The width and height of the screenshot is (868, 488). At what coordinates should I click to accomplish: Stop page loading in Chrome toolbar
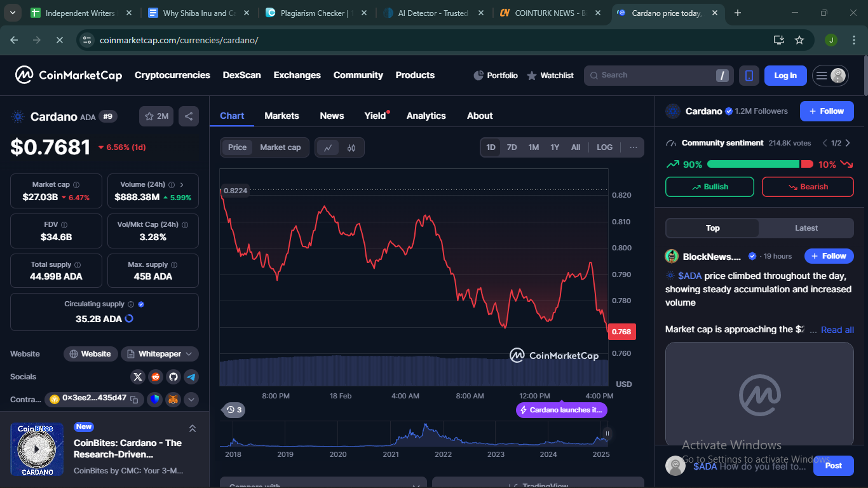pyautogui.click(x=59, y=40)
